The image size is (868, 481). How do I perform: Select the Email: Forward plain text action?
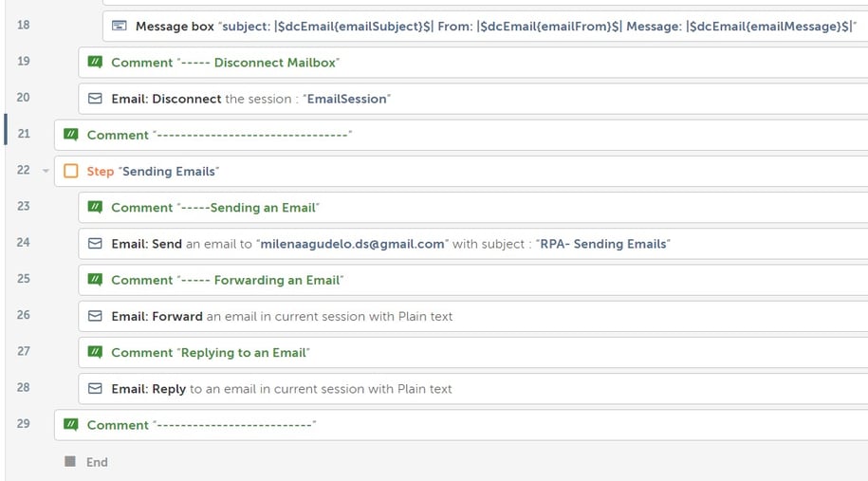pos(473,316)
